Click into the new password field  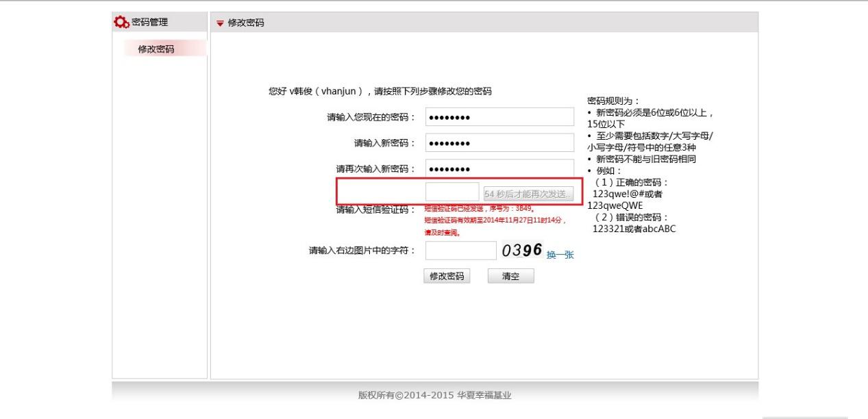tap(499, 143)
